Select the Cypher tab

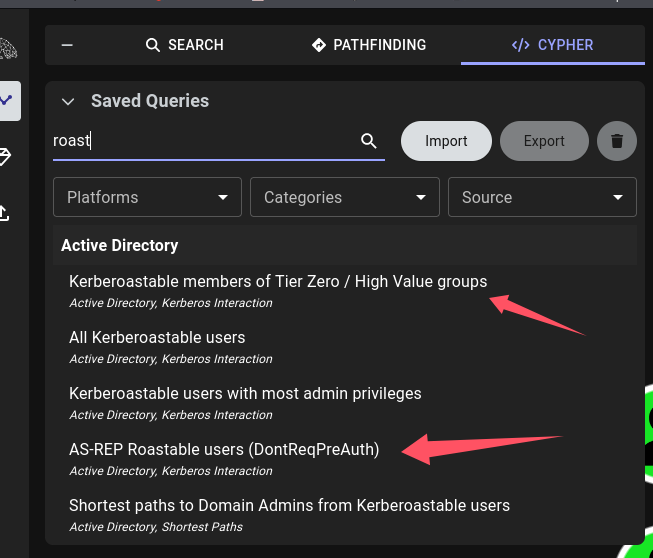[x=552, y=45]
